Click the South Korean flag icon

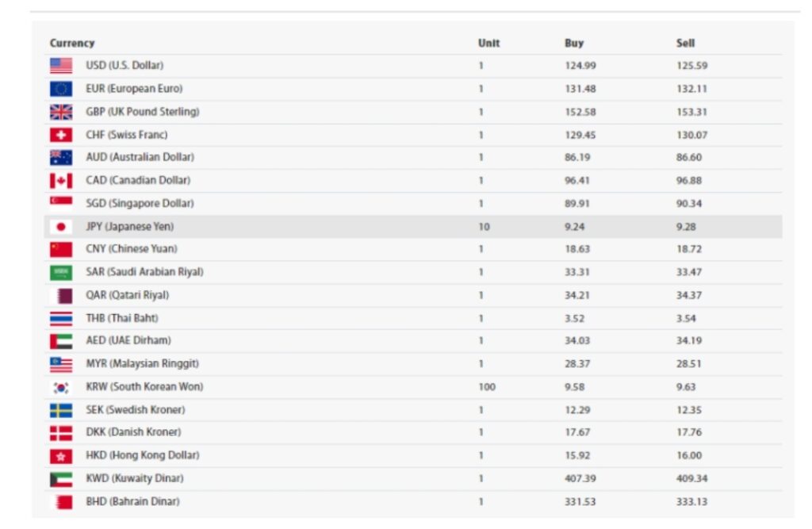(61, 387)
